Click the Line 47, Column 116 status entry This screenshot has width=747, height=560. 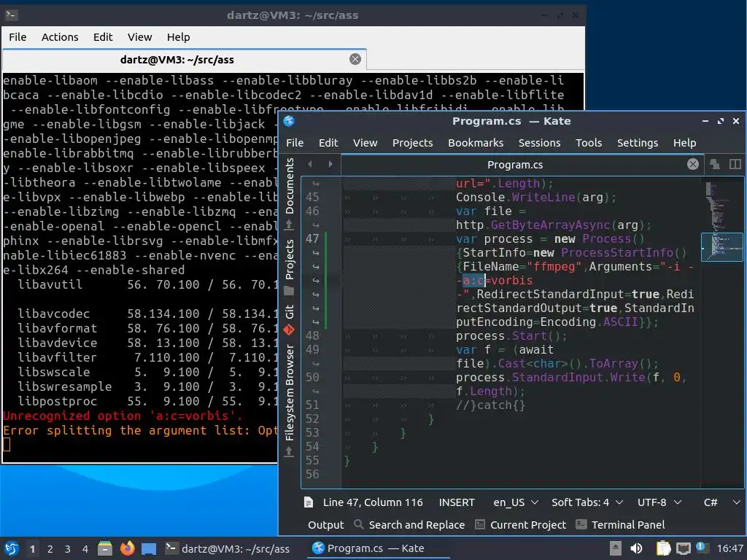(373, 502)
